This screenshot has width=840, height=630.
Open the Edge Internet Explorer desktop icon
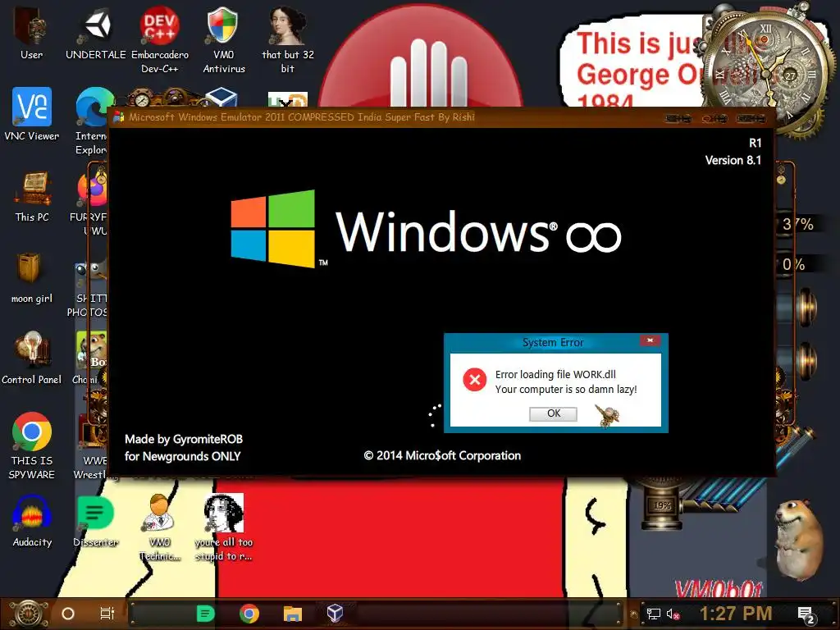tap(92, 121)
